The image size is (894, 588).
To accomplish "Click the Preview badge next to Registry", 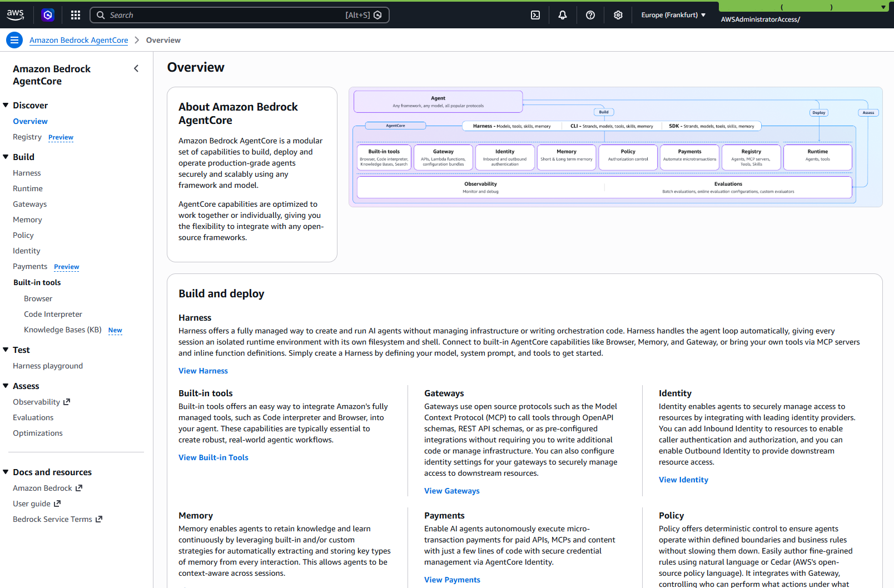I will 61,137.
